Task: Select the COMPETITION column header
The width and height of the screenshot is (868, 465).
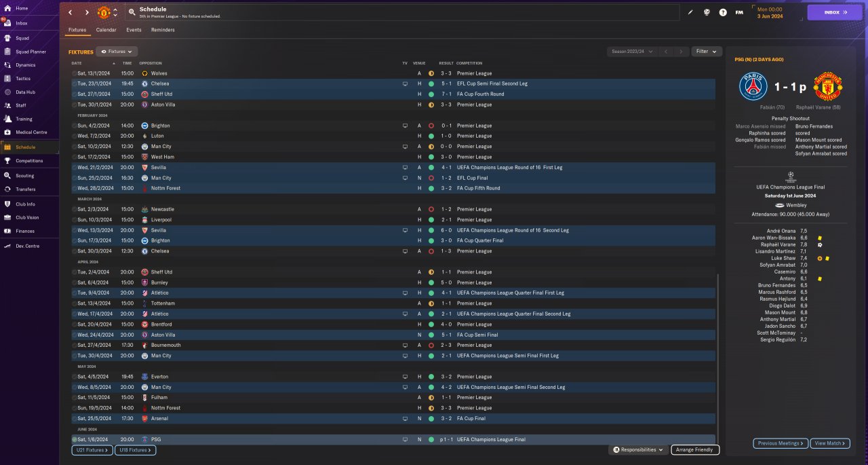Action: tap(469, 63)
